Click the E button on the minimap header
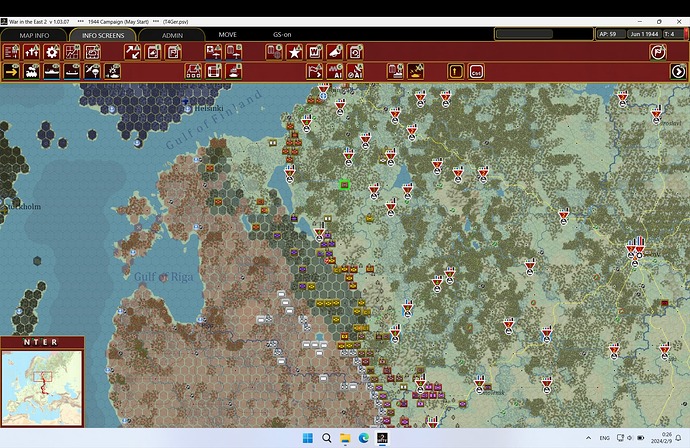This screenshot has height=448, width=690. 45,342
